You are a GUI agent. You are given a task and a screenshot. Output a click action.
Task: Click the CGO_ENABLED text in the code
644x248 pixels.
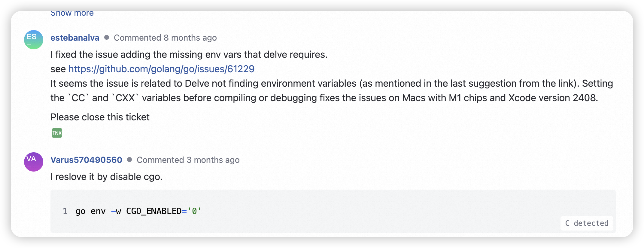click(x=154, y=211)
